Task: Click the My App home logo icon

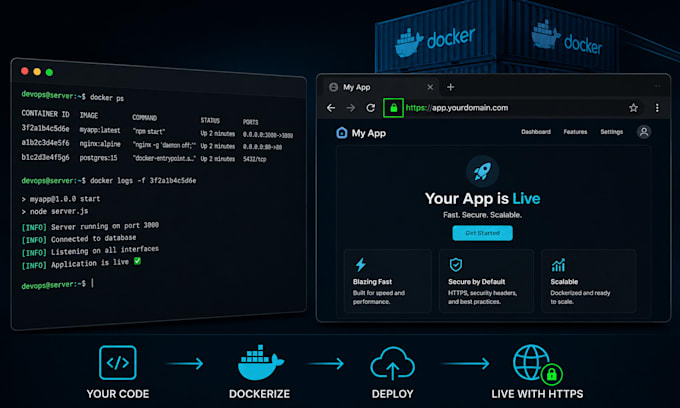Action: (x=342, y=133)
